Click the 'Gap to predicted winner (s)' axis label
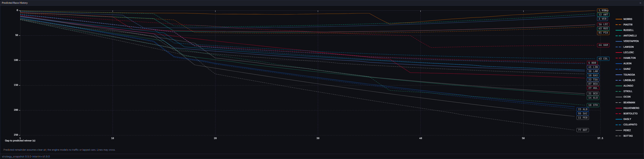Viewport: 644px width, 159px height. (x=20, y=141)
